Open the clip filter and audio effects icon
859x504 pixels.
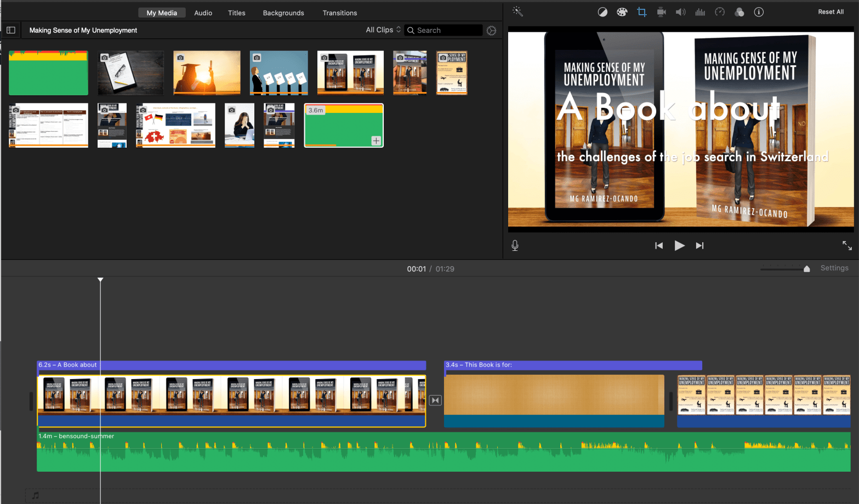[739, 12]
